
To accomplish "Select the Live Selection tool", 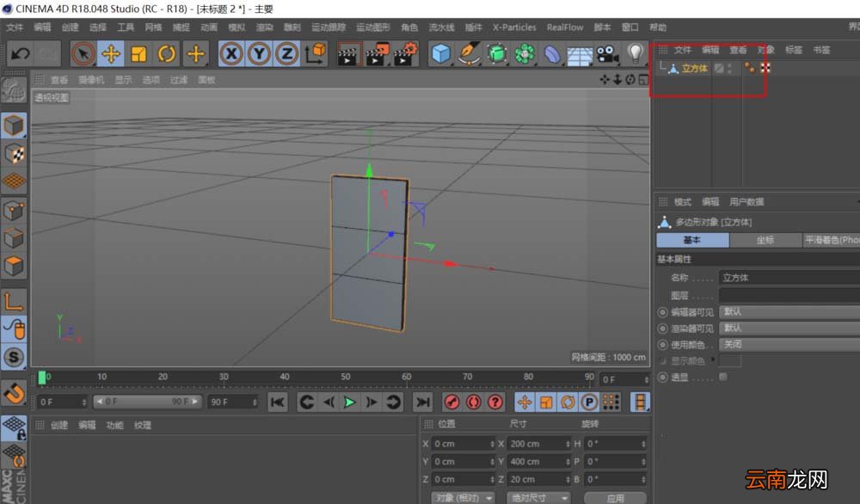I will (x=83, y=53).
